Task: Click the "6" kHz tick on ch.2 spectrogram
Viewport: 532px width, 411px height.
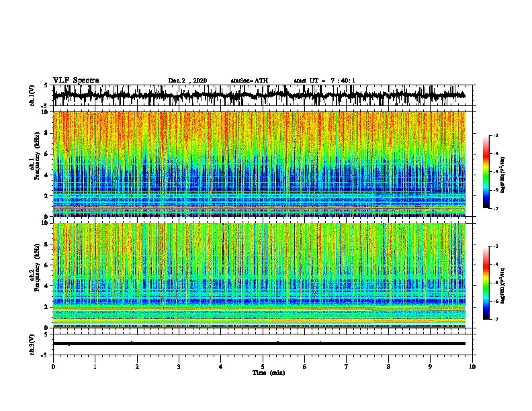Action: click(47, 265)
